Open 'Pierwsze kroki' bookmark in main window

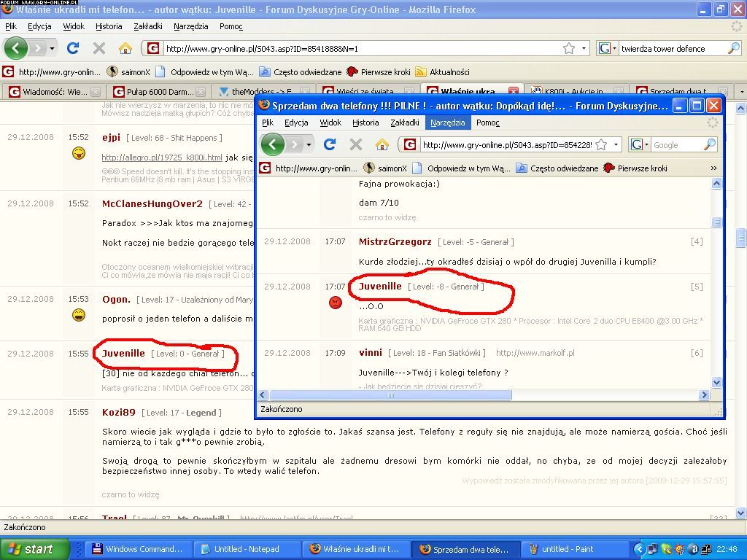pos(379,72)
